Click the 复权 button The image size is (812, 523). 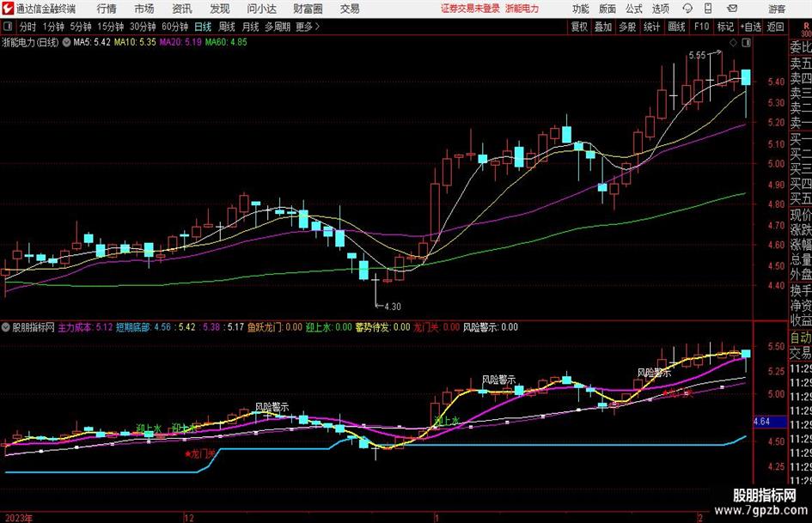point(579,27)
